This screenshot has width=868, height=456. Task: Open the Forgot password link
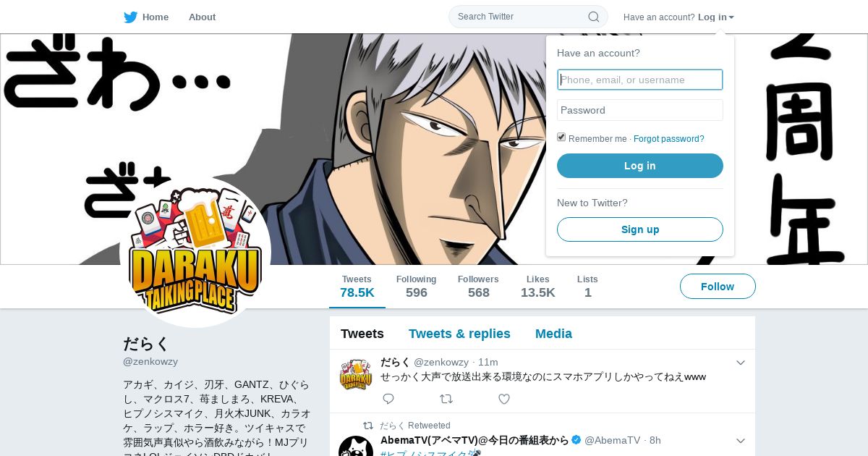click(x=669, y=139)
